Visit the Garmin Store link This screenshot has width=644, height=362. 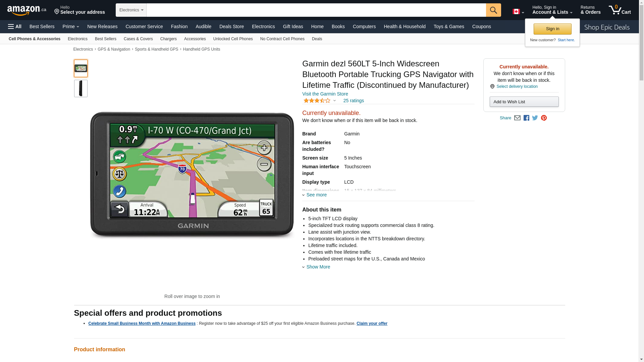point(325,94)
